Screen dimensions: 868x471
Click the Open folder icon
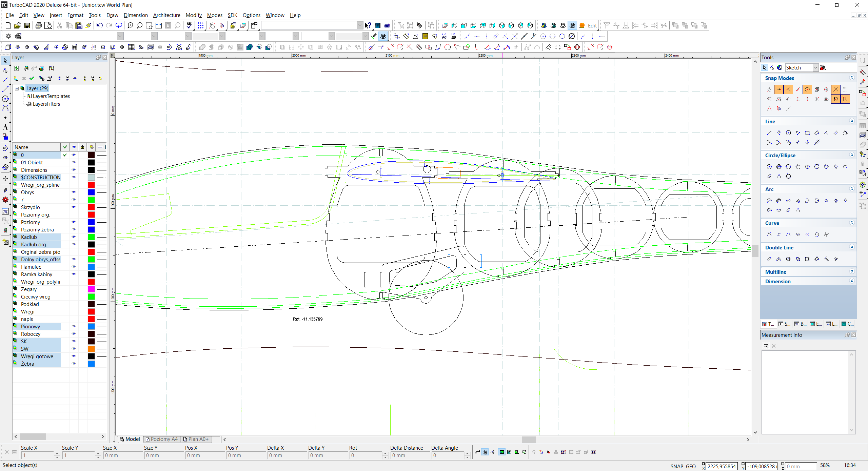[x=18, y=25]
